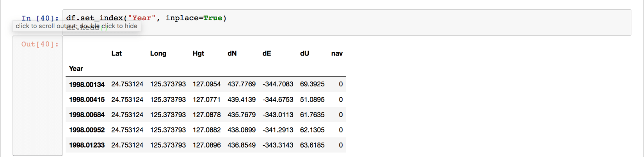644x157 pixels.
Task: Click dU value 62.1305
Action: pyautogui.click(x=312, y=130)
